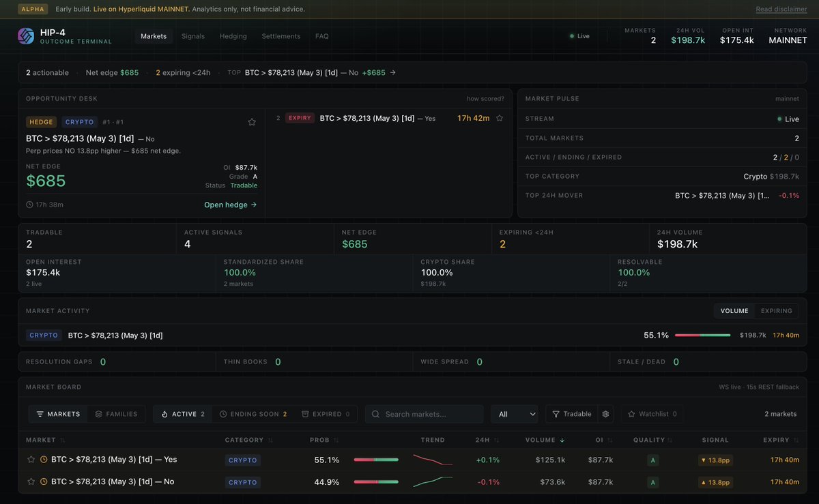Click the $685 net edge value on card
This screenshot has height=504, width=819.
(46, 181)
